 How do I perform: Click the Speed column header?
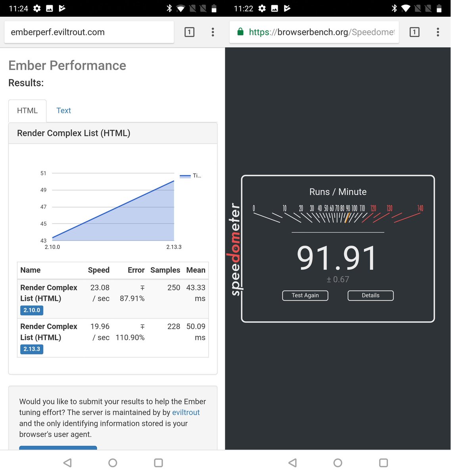click(98, 270)
